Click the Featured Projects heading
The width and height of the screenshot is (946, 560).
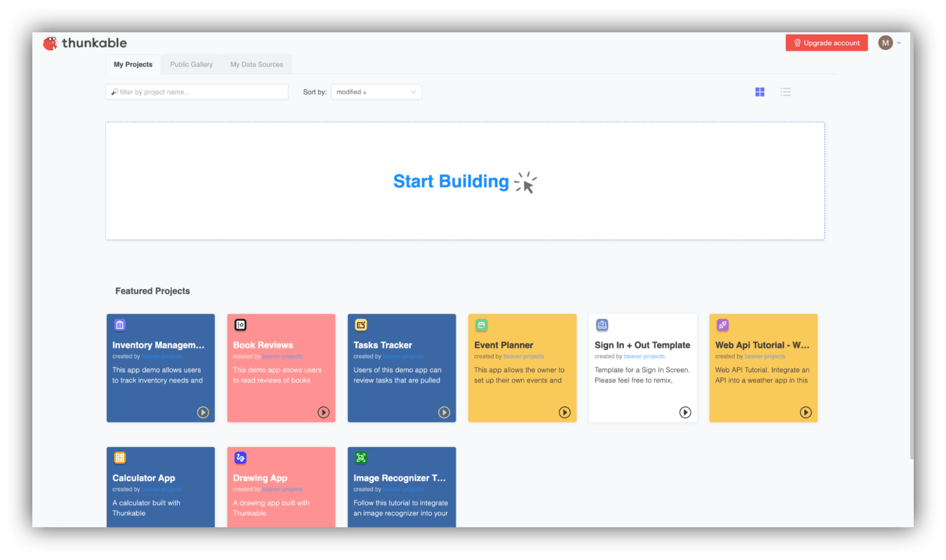[x=153, y=291]
